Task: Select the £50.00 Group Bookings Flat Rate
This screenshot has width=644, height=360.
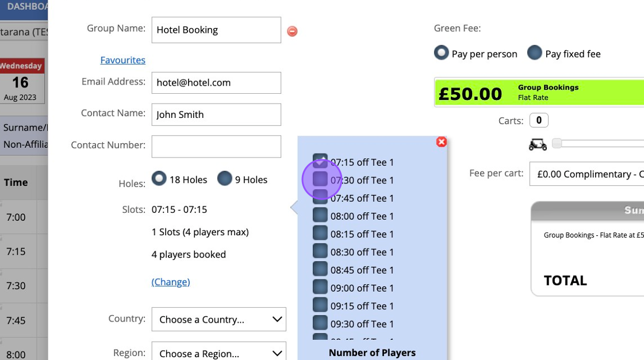Action: pos(539,93)
